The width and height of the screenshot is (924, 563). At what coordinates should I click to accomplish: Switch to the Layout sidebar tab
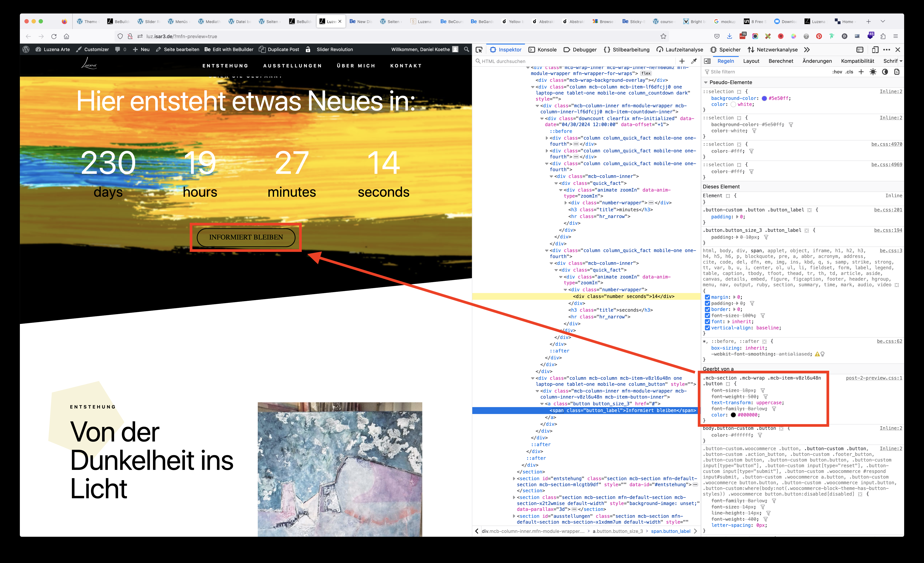(x=751, y=61)
